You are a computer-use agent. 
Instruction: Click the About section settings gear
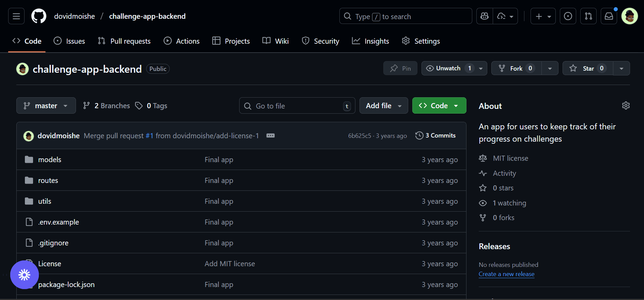tap(626, 105)
